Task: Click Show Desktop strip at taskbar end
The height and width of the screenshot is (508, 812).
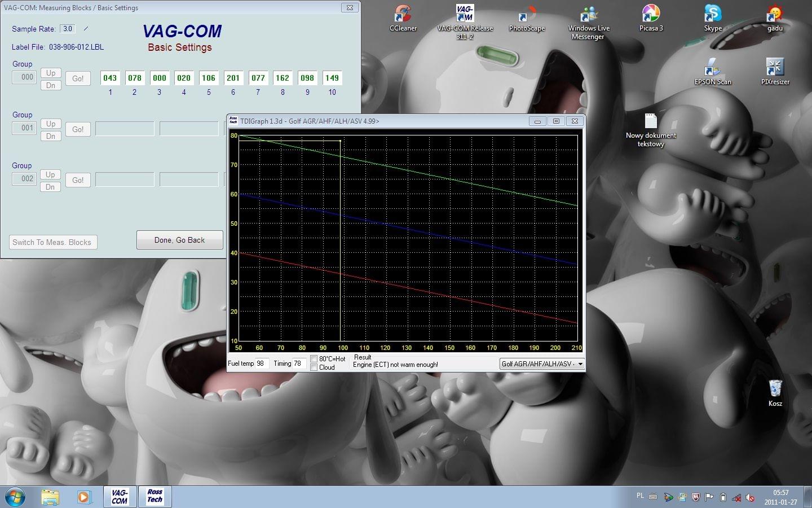Action: point(808,497)
